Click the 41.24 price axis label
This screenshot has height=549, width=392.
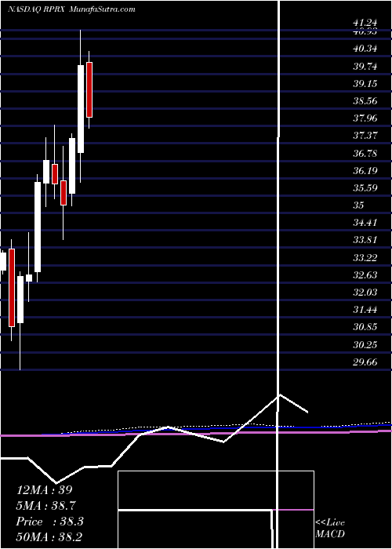(x=365, y=23)
